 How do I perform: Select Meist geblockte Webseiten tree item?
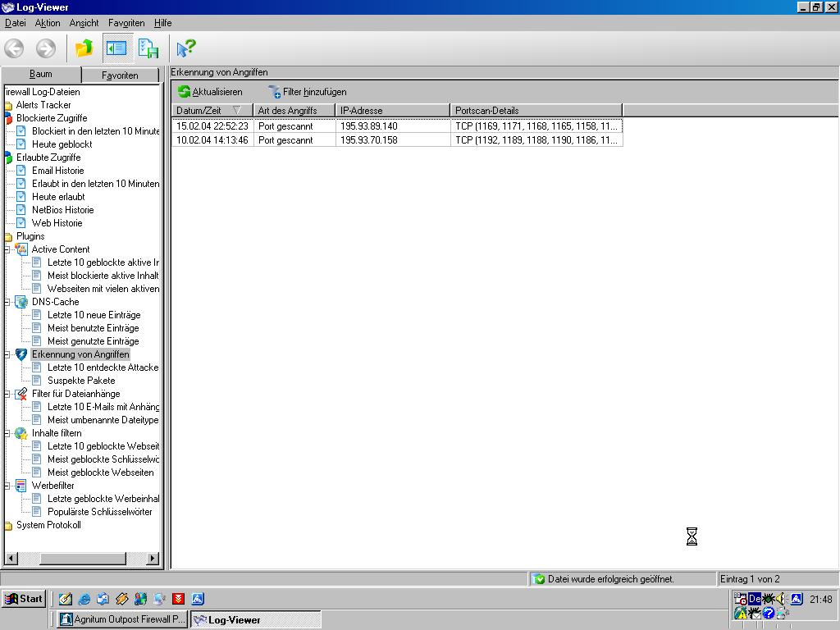tap(101, 472)
